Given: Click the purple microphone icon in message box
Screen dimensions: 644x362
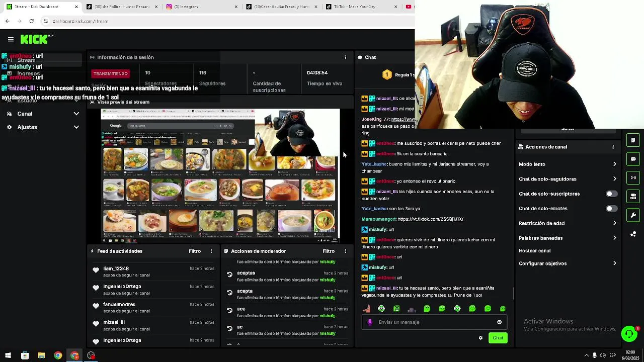Looking at the screenshot, I should pyautogui.click(x=370, y=322).
